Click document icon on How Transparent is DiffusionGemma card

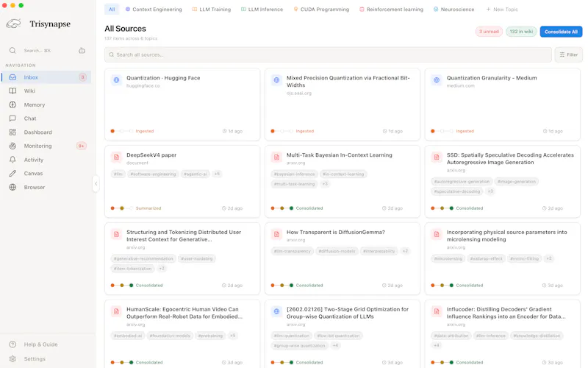pos(277,234)
